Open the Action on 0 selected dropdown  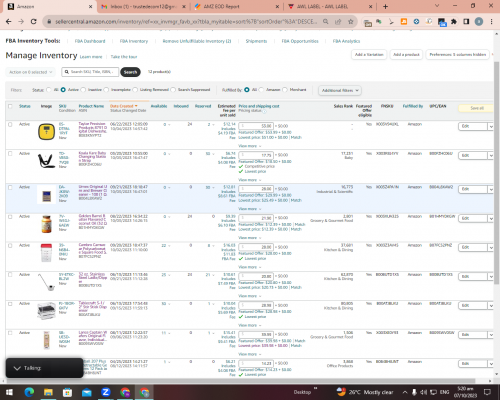click(30, 72)
